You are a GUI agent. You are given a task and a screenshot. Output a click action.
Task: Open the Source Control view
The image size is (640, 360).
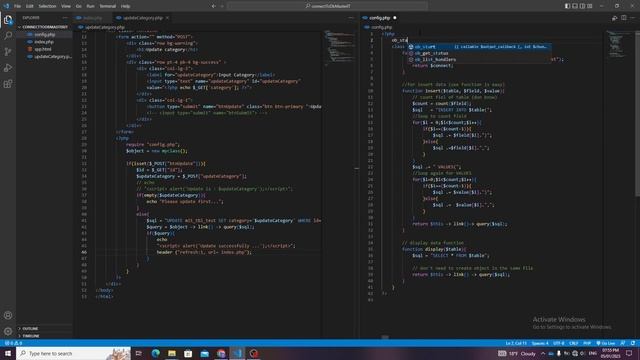point(8,52)
